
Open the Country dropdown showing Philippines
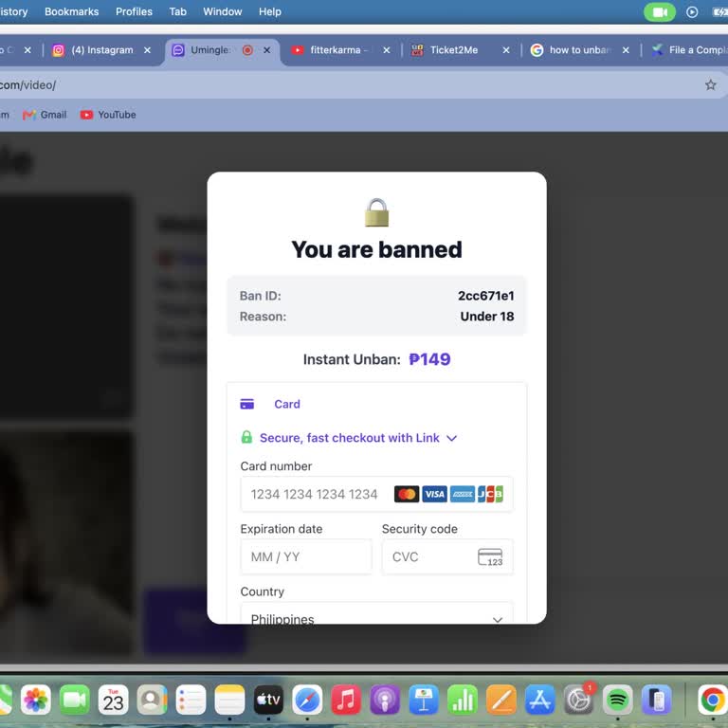(376, 613)
